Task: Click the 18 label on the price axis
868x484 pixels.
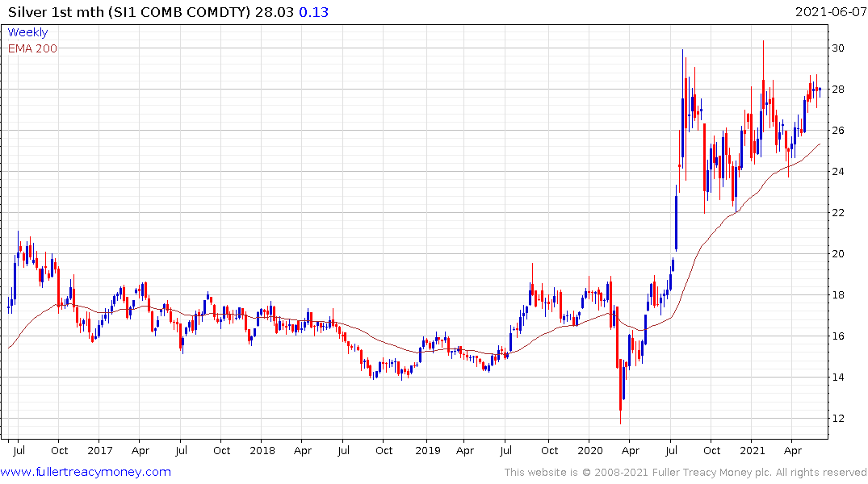Action: pyautogui.click(x=838, y=294)
